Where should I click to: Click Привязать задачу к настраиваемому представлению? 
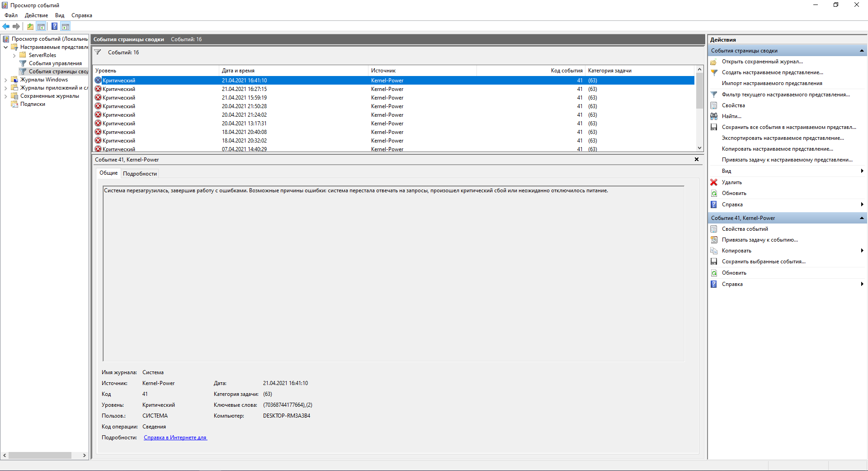[787, 160]
